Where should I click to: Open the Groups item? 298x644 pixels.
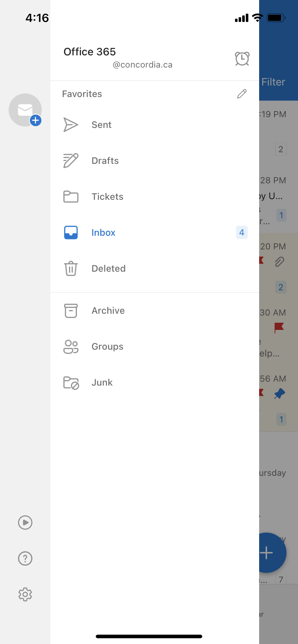pos(155,346)
